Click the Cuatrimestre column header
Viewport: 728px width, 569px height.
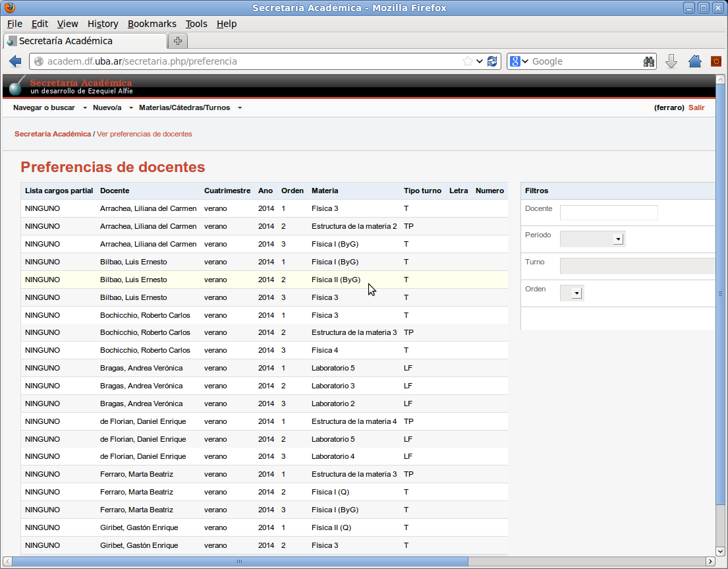click(227, 191)
